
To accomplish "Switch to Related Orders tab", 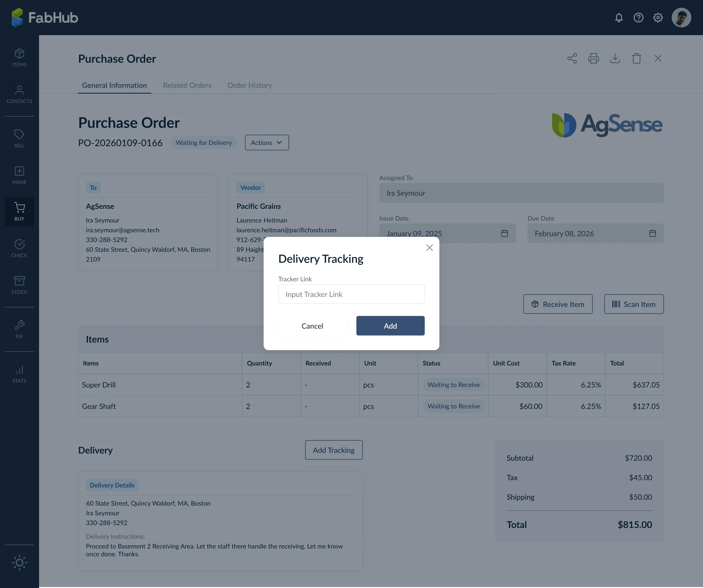I will tap(187, 85).
